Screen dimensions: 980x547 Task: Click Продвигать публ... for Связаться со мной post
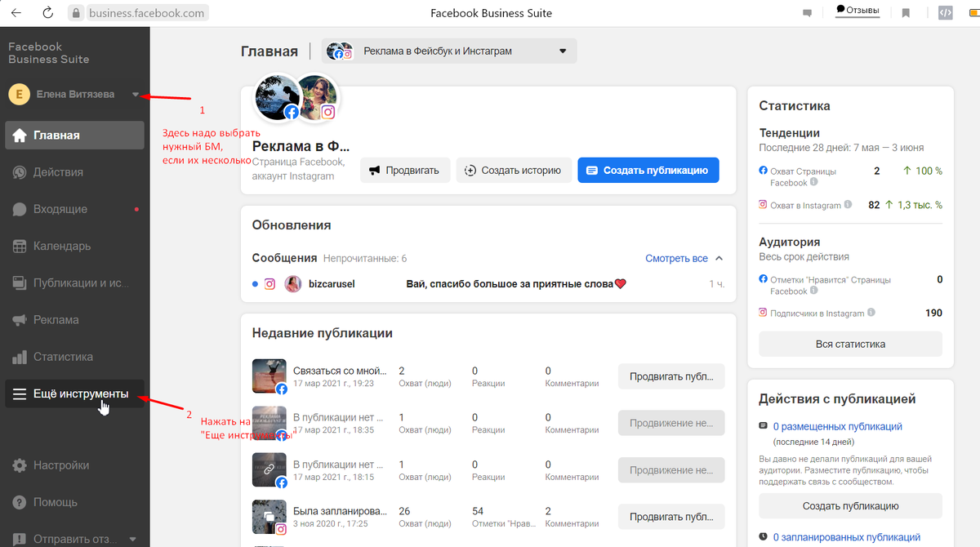coord(671,376)
